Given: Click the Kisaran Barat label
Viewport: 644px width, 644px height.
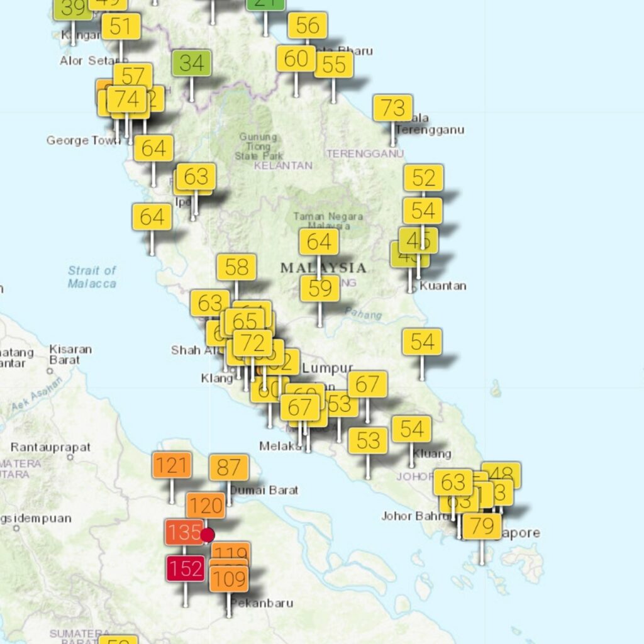Looking at the screenshot, I should point(70,355).
